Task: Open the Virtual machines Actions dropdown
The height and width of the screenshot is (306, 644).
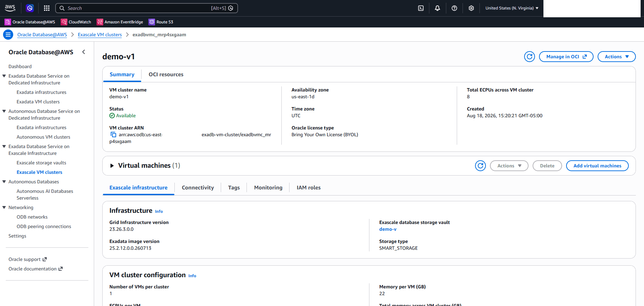Action: [x=509, y=166]
